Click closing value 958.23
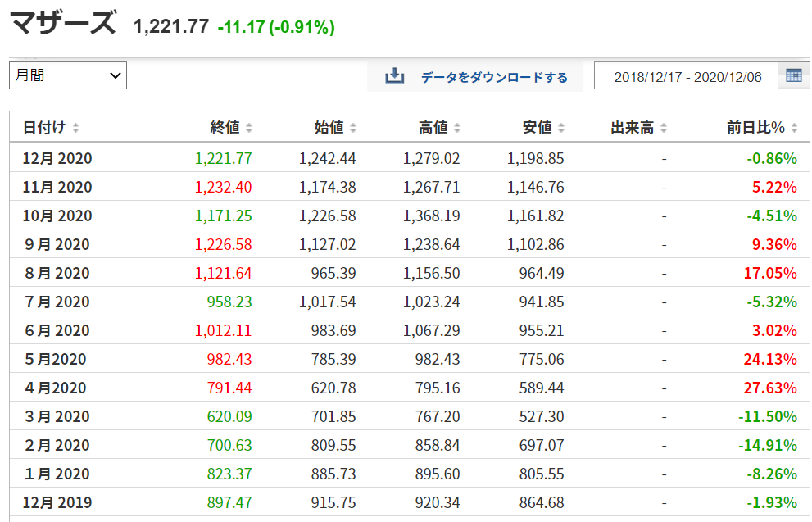This screenshot has width=812, height=522. pyautogui.click(x=229, y=302)
